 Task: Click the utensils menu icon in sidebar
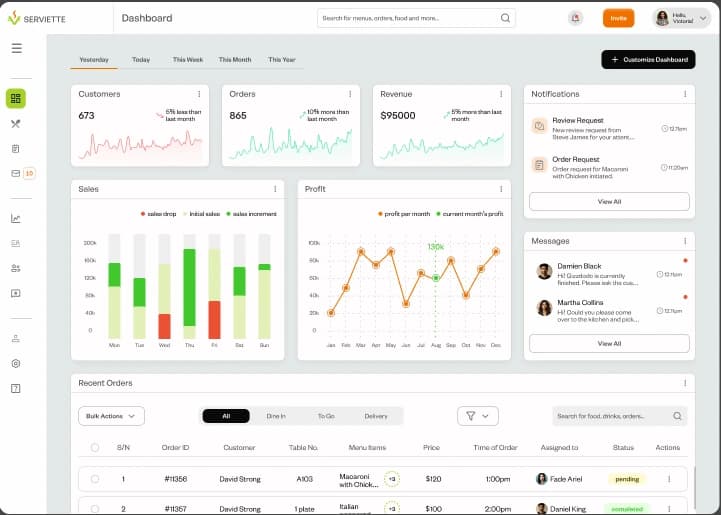(x=16, y=124)
